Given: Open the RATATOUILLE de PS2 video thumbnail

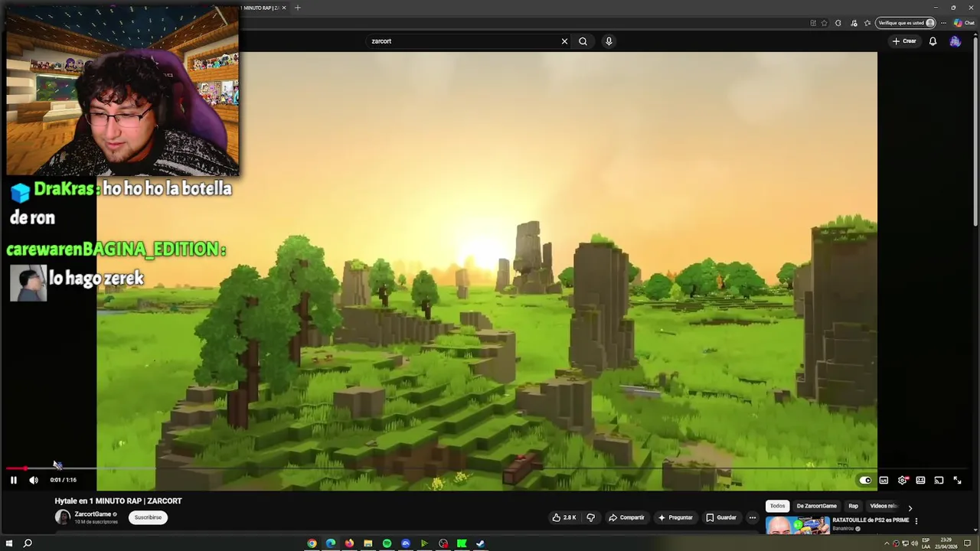Looking at the screenshot, I should click(797, 526).
